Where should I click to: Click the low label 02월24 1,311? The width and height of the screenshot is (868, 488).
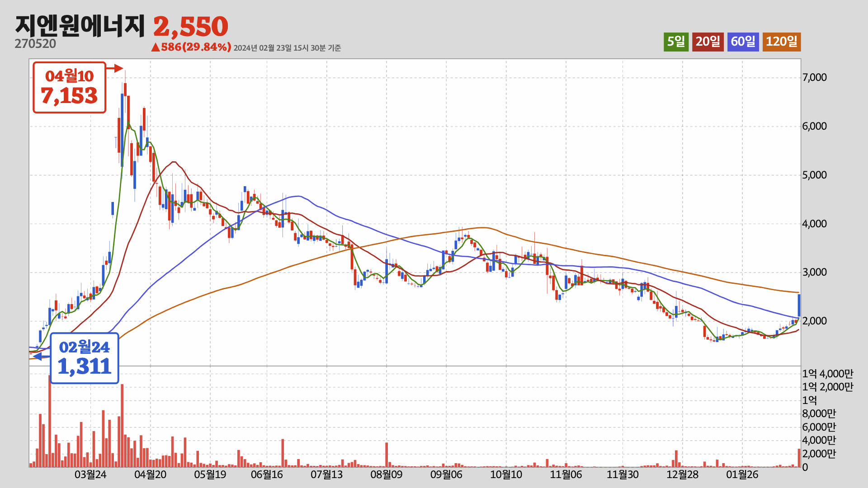(85, 358)
